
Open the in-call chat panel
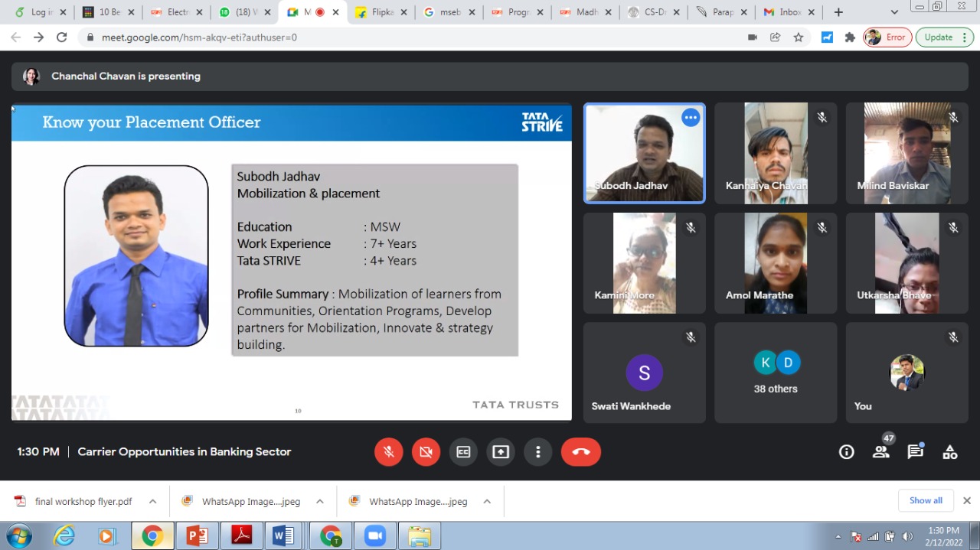[x=916, y=452]
